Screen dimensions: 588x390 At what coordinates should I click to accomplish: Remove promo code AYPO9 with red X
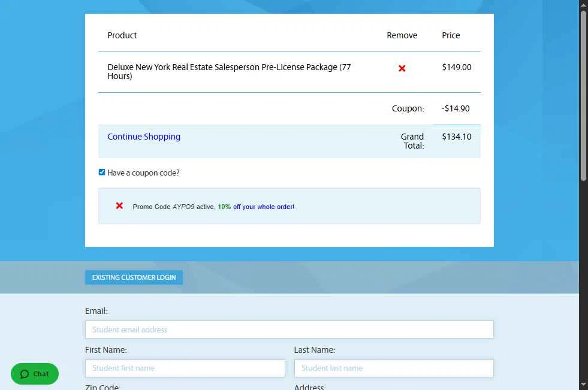[119, 205]
